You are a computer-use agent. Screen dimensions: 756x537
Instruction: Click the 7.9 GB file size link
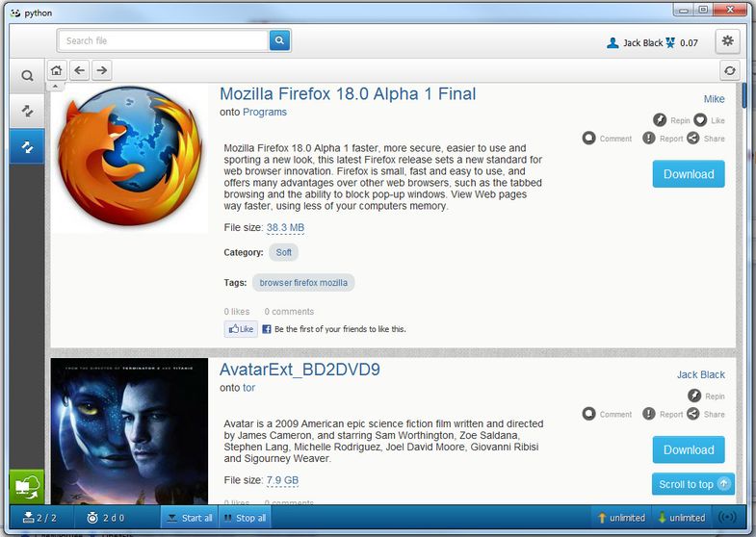(x=282, y=480)
